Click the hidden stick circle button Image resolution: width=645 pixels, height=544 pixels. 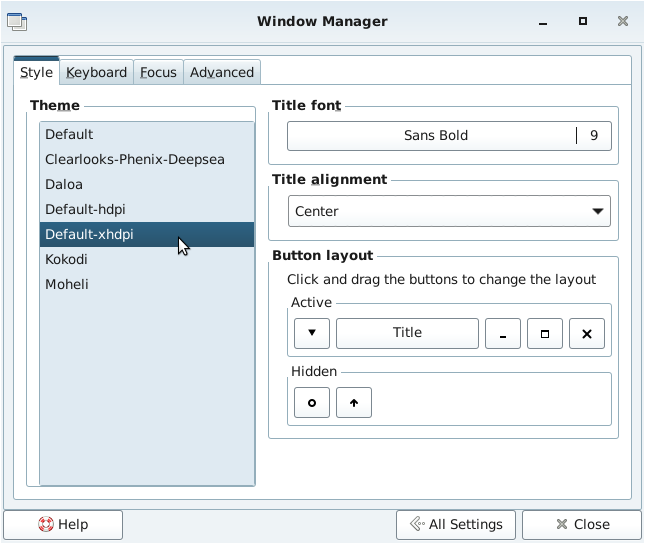[312, 403]
